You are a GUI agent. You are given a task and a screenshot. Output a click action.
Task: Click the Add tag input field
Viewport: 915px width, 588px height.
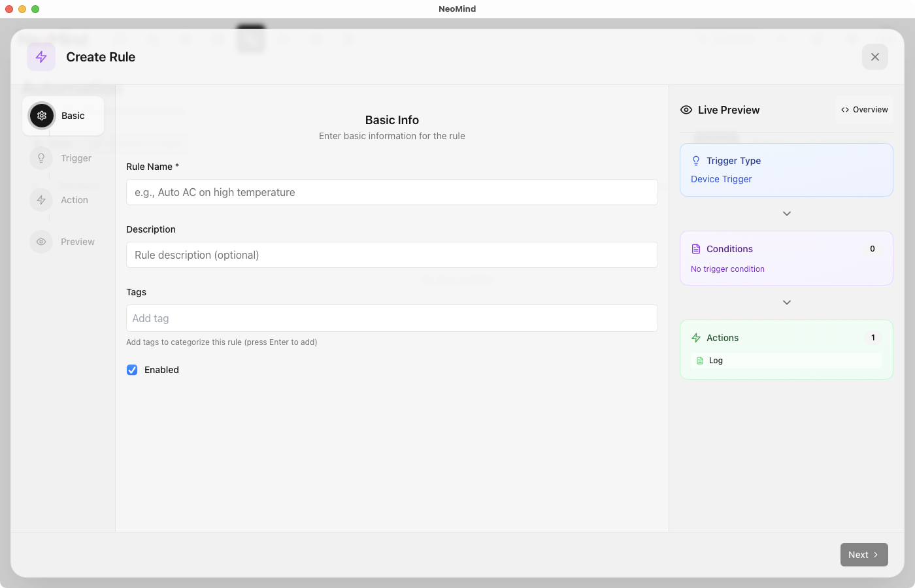[392, 318]
